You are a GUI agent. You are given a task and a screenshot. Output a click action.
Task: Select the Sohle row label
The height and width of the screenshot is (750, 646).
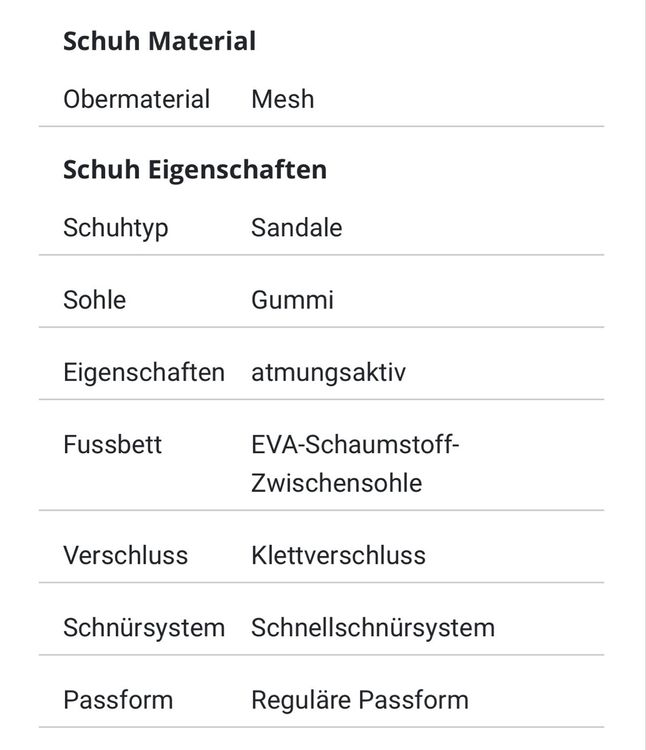pos(95,300)
